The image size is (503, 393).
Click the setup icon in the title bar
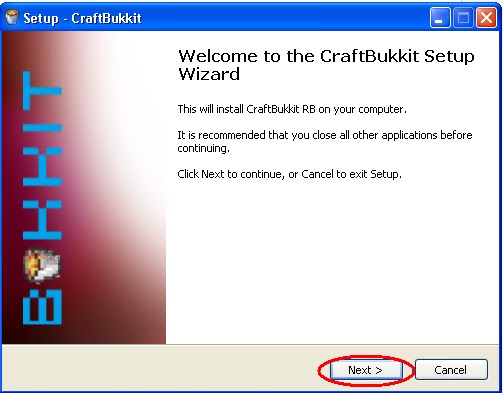(x=11, y=17)
